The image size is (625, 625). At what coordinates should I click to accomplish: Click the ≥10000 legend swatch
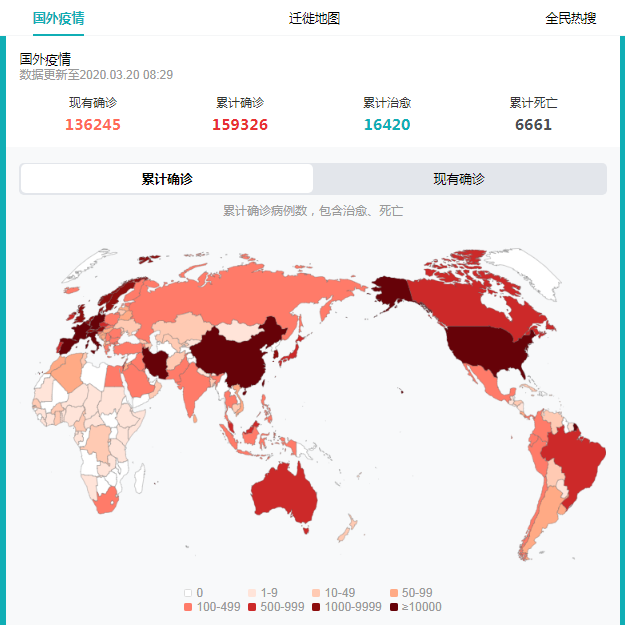click(x=393, y=607)
